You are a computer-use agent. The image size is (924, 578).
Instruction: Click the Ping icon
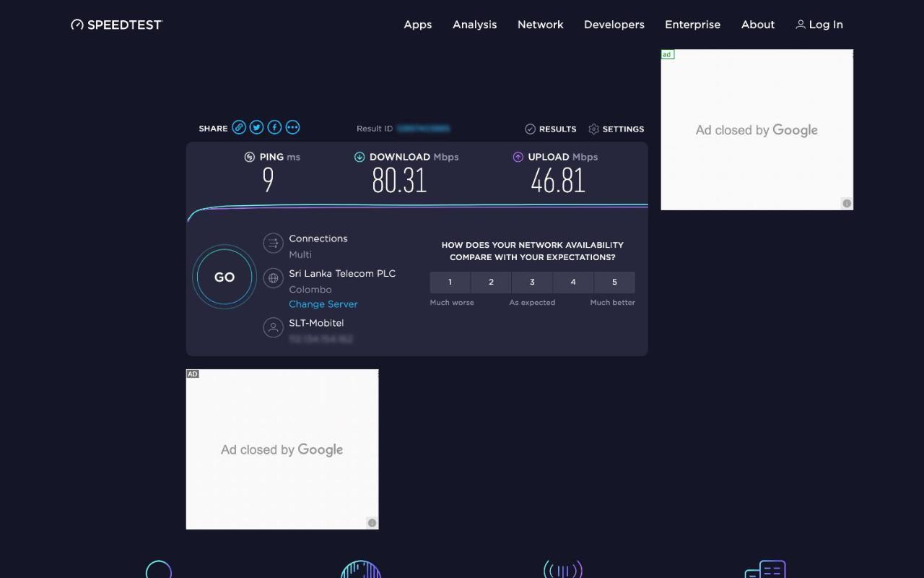click(x=250, y=157)
